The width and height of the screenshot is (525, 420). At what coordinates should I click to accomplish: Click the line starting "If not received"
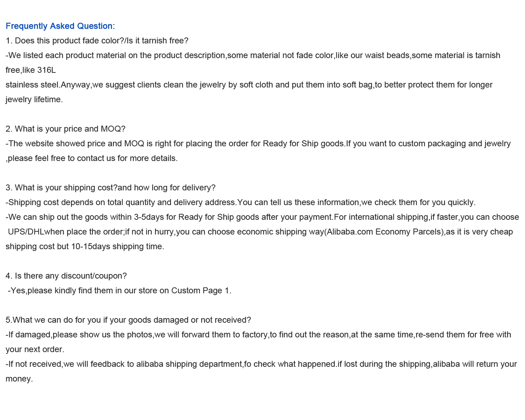pos(261,364)
